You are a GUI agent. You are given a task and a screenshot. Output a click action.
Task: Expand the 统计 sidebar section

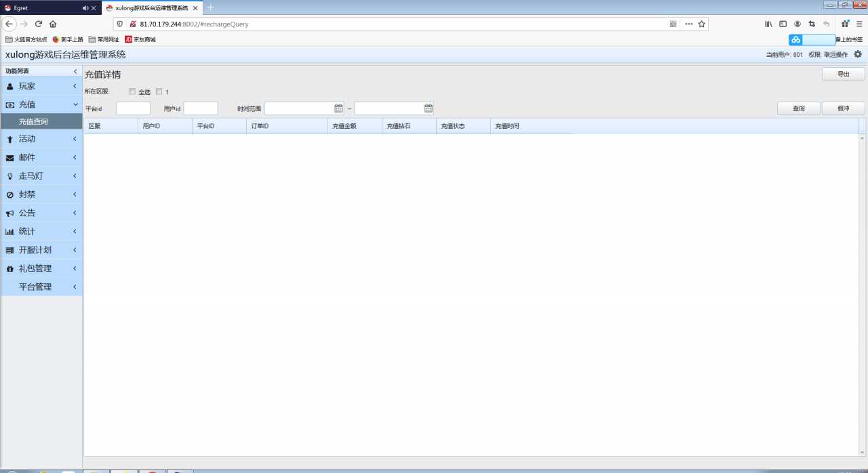41,231
